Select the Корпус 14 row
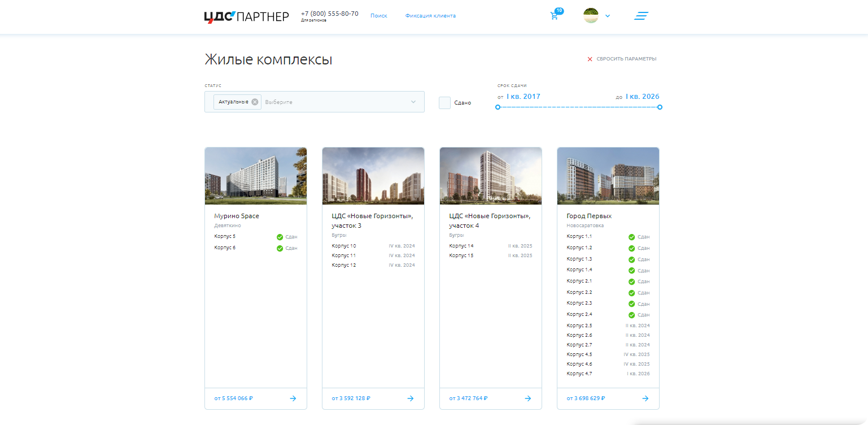 coord(491,246)
